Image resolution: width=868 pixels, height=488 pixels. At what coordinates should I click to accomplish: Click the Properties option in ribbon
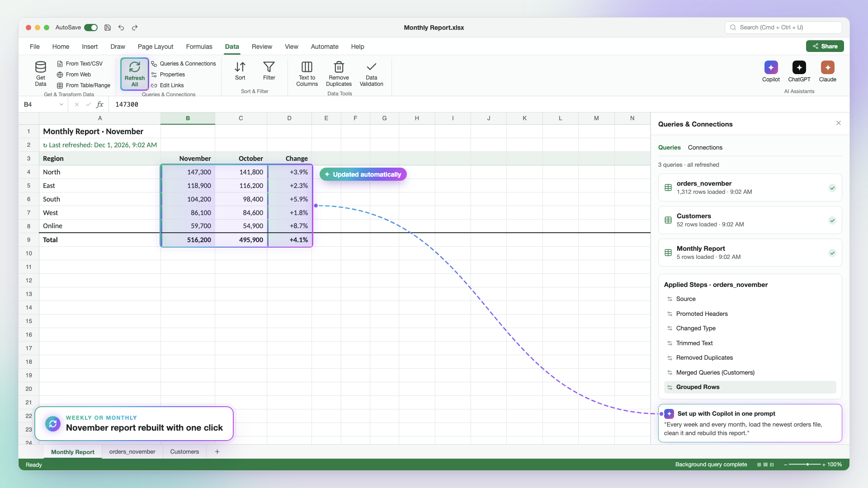click(x=168, y=75)
